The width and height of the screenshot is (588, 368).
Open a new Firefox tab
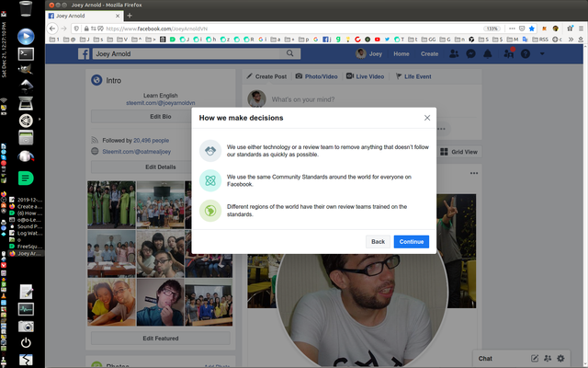pyautogui.click(x=130, y=16)
